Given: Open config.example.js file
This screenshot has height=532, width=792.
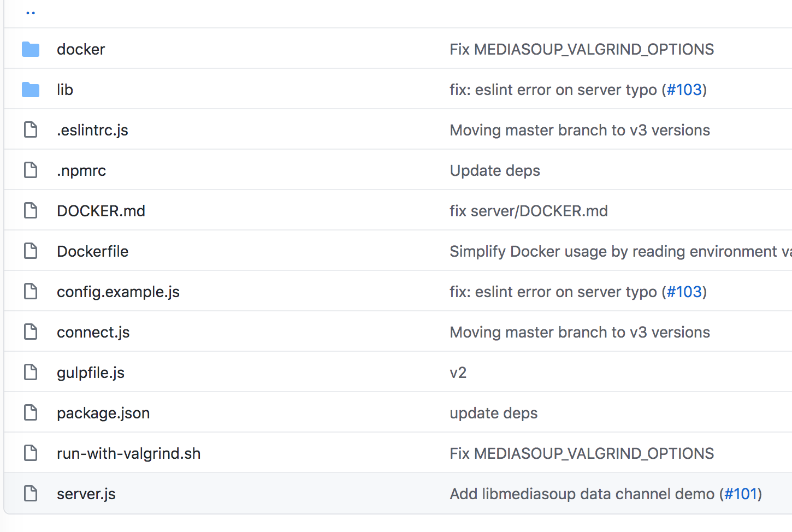Looking at the screenshot, I should 118,292.
